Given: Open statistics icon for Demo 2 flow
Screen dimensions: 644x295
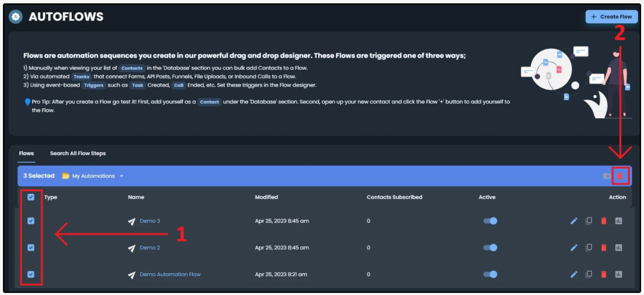Looking at the screenshot, I should pos(618,248).
